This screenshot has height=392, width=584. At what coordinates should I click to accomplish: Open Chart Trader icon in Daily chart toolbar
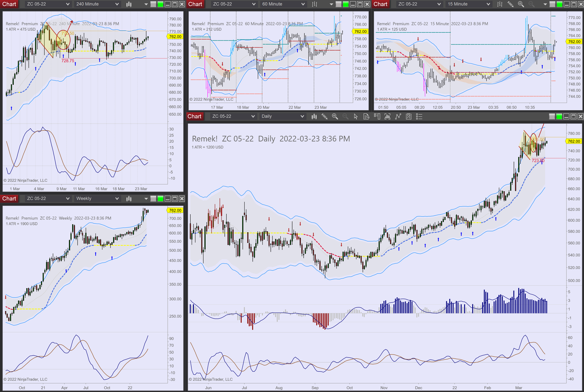tap(377, 116)
